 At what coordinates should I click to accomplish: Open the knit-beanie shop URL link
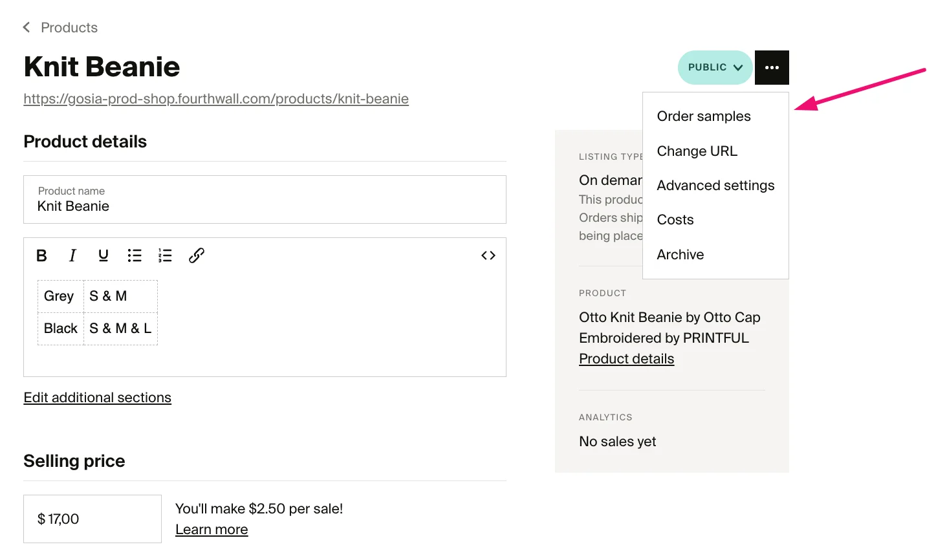point(216,99)
